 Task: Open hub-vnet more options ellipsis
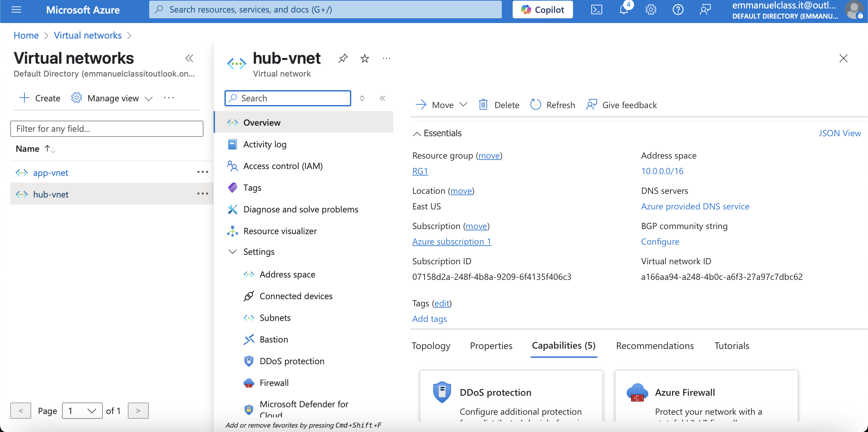[x=387, y=58]
